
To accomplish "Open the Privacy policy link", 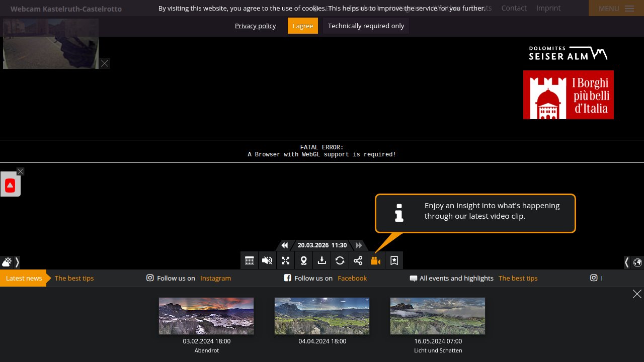I will tap(255, 26).
